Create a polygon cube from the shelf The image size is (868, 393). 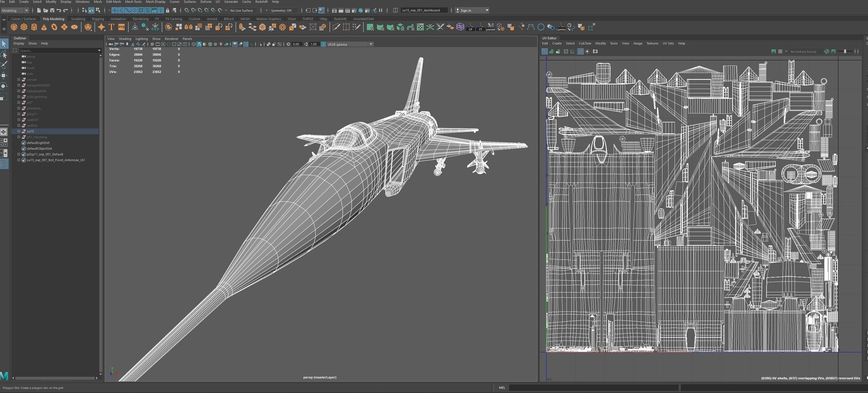click(x=24, y=27)
